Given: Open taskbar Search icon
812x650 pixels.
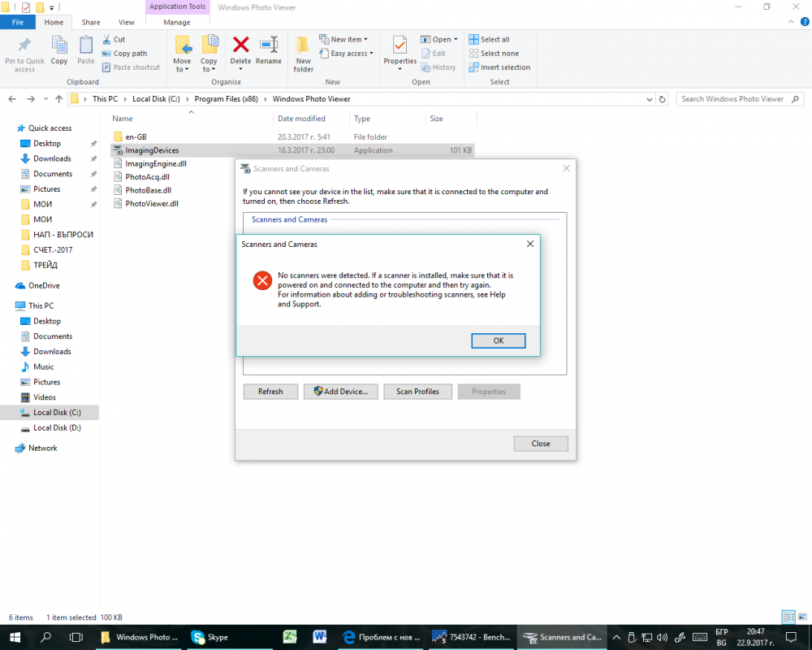Looking at the screenshot, I should click(45, 637).
